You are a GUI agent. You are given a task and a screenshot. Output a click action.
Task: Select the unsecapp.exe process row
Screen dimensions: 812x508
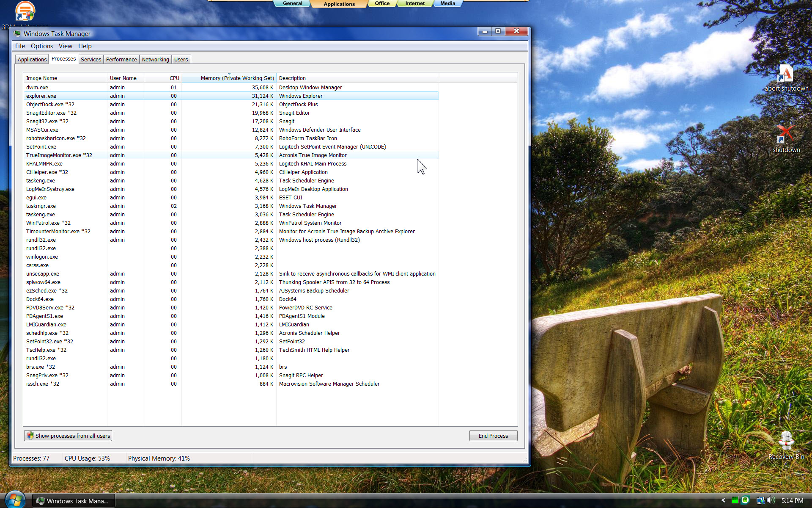(x=231, y=274)
